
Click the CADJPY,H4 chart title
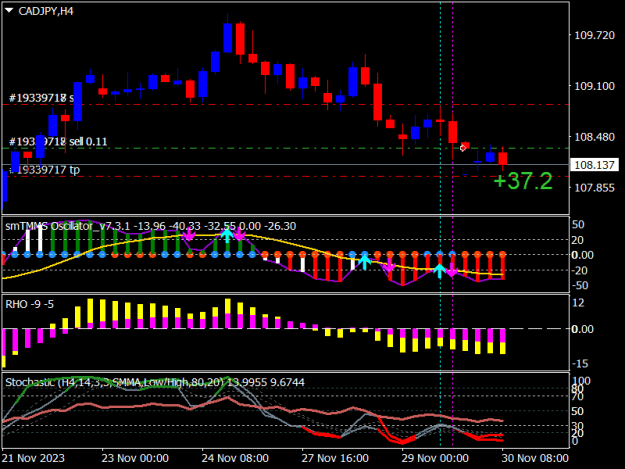46,11
